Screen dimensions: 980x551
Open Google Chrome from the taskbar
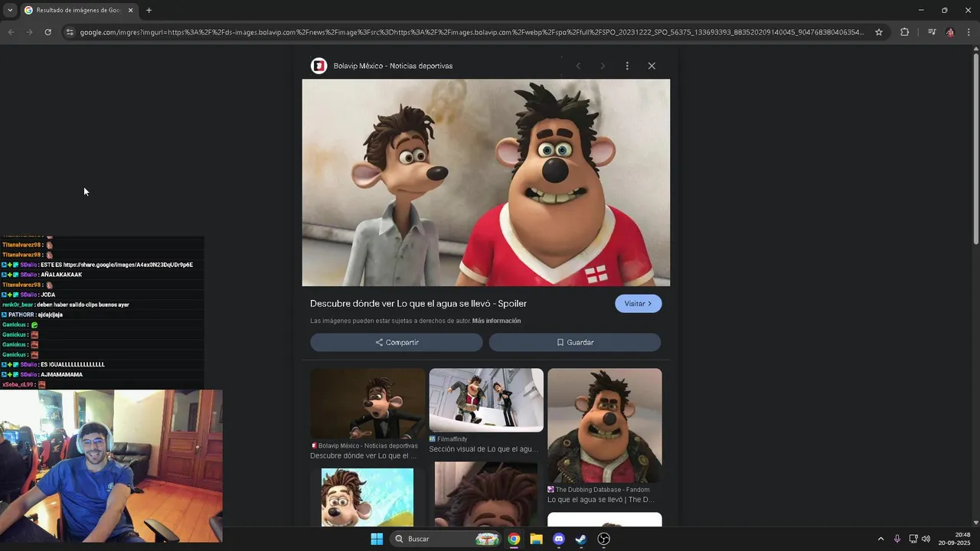tap(514, 539)
